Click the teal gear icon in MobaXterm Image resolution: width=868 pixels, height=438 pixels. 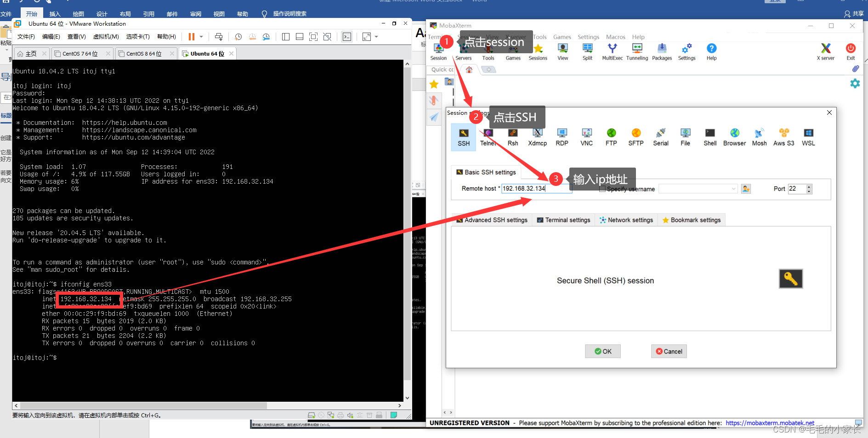coord(855,84)
